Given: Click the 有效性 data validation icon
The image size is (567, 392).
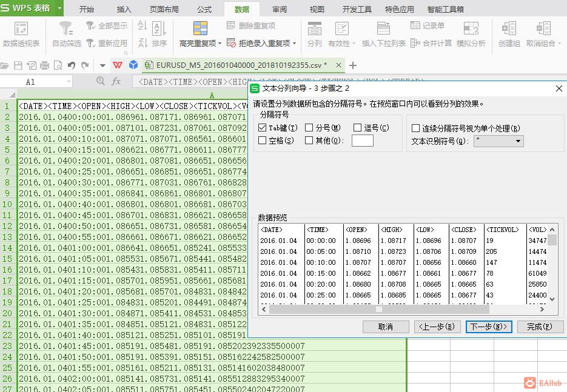Looking at the screenshot, I should coord(341,28).
